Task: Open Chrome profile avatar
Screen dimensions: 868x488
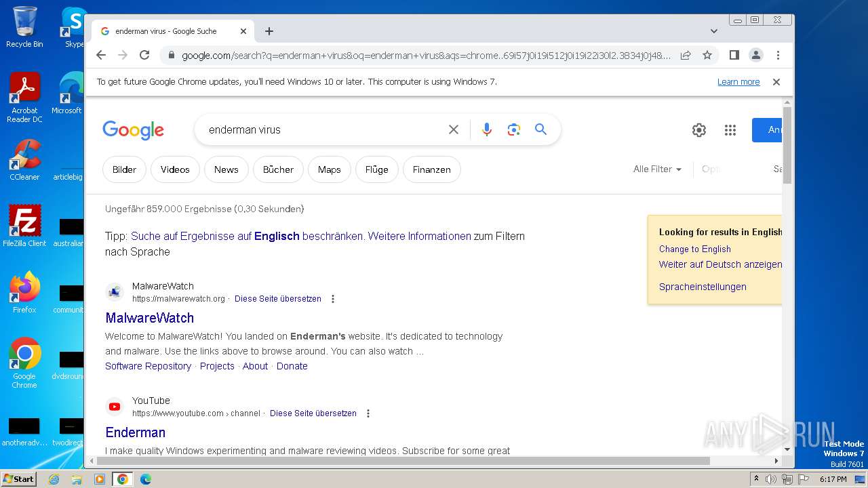Action: tap(755, 55)
